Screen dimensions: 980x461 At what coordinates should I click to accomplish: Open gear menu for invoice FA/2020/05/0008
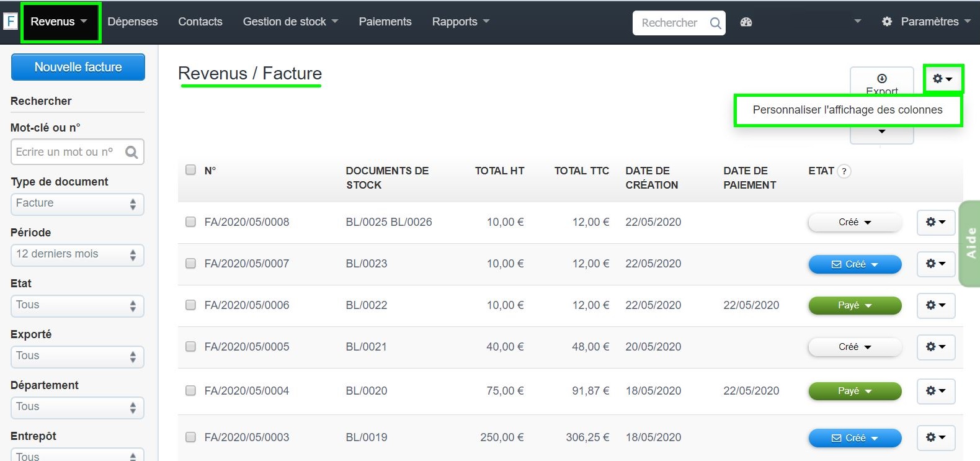[935, 222]
